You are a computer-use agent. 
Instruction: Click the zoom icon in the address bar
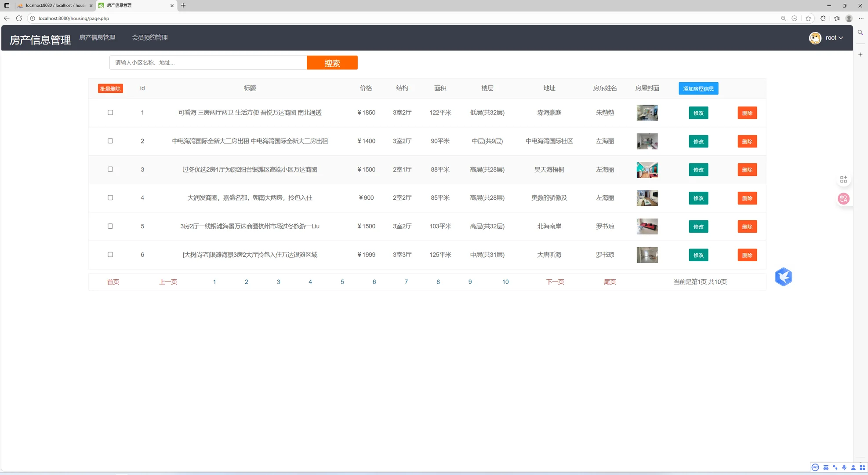(x=784, y=18)
